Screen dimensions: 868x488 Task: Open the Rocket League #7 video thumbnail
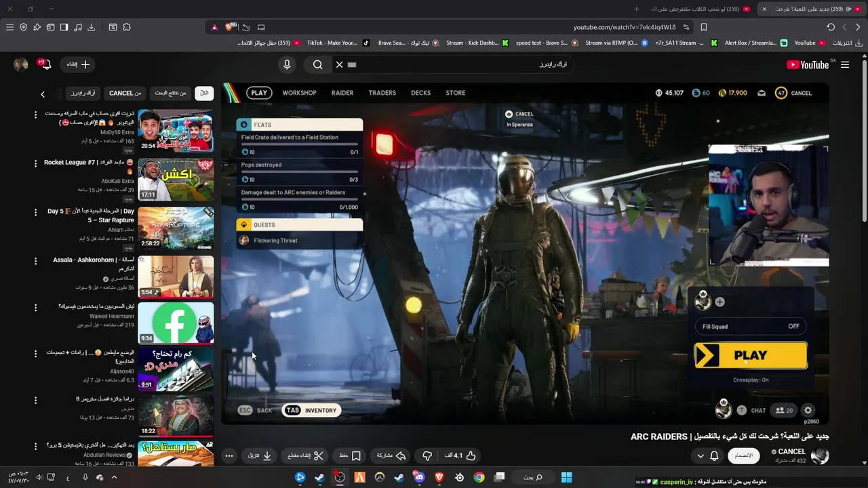(176, 179)
